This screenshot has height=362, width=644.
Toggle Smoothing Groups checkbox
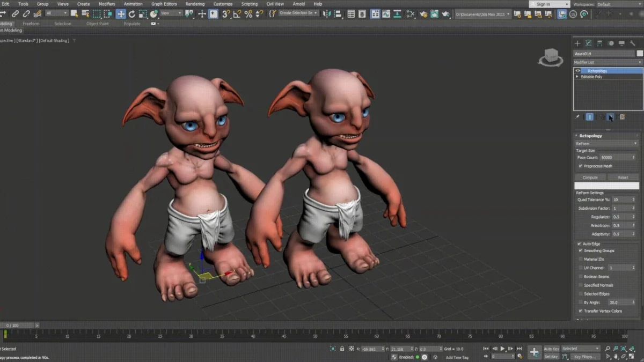580,250
